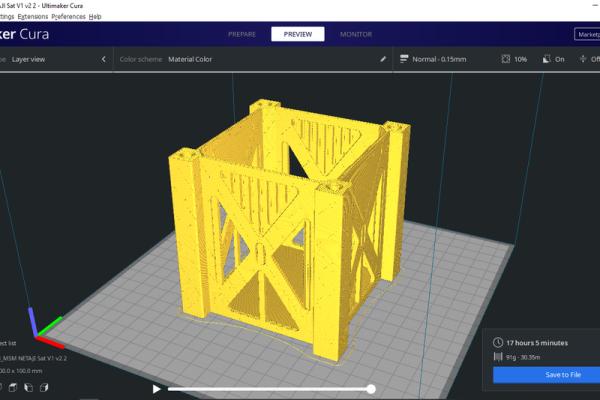The height and width of the screenshot is (400, 600).
Task: Click the simulation slider handle
Action: click(371, 389)
